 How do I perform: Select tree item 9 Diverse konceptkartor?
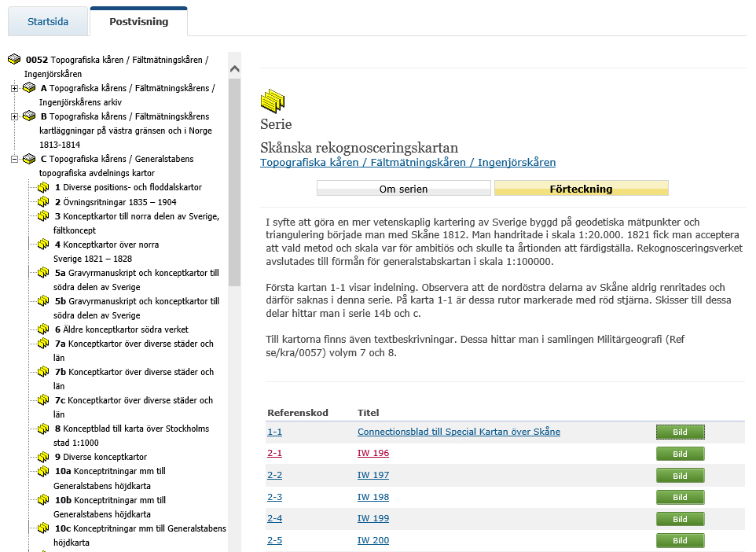[101, 457]
